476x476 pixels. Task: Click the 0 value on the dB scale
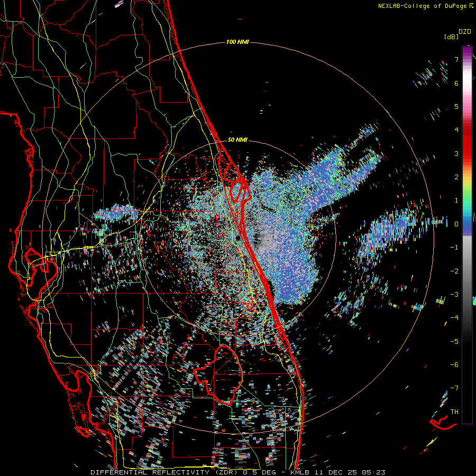point(456,224)
